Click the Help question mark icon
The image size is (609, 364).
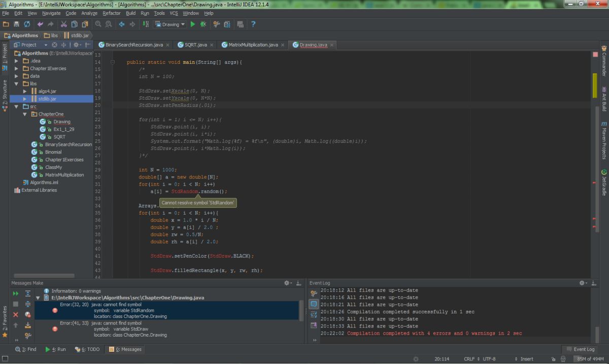253,24
